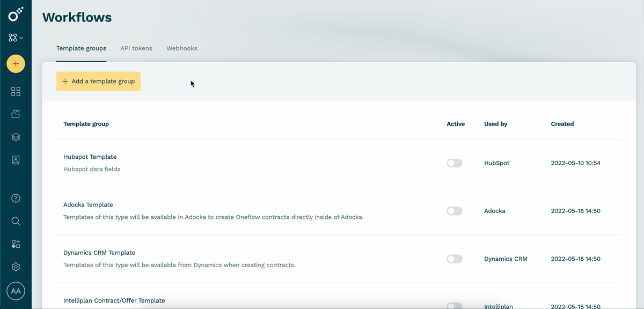Click the Adocka template description text
This screenshot has width=644, height=309.
[214, 217]
